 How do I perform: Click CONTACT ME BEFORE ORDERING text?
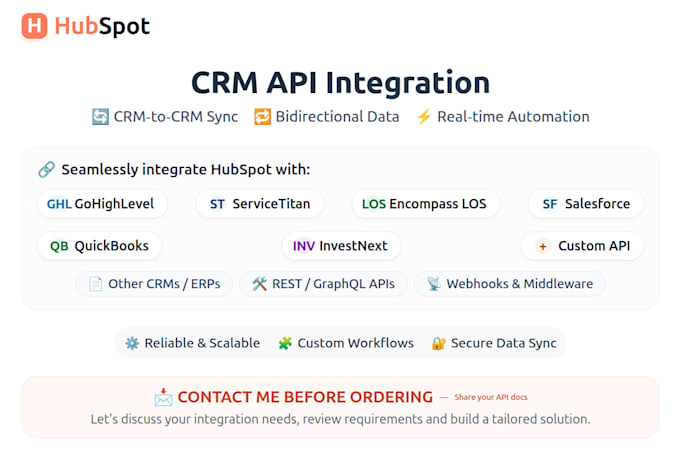pyautogui.click(x=305, y=397)
